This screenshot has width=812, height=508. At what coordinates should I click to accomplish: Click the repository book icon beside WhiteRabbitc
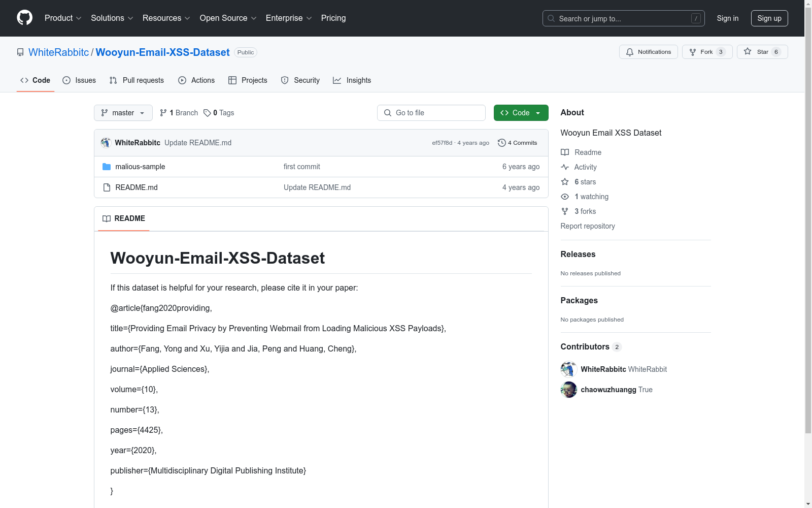point(20,52)
